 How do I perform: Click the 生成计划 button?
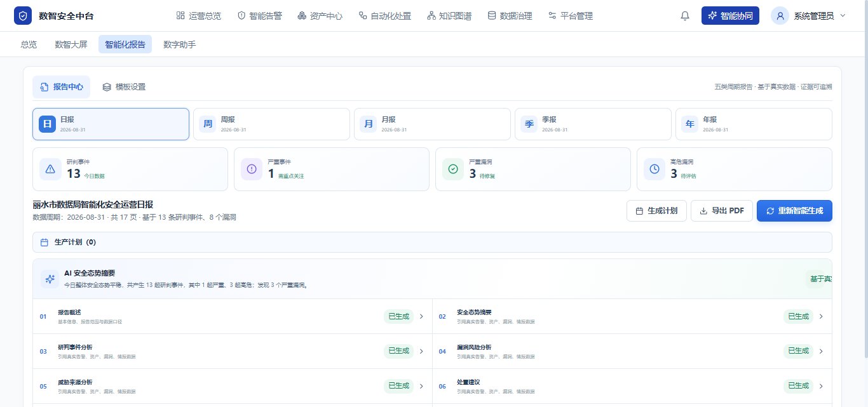point(656,211)
